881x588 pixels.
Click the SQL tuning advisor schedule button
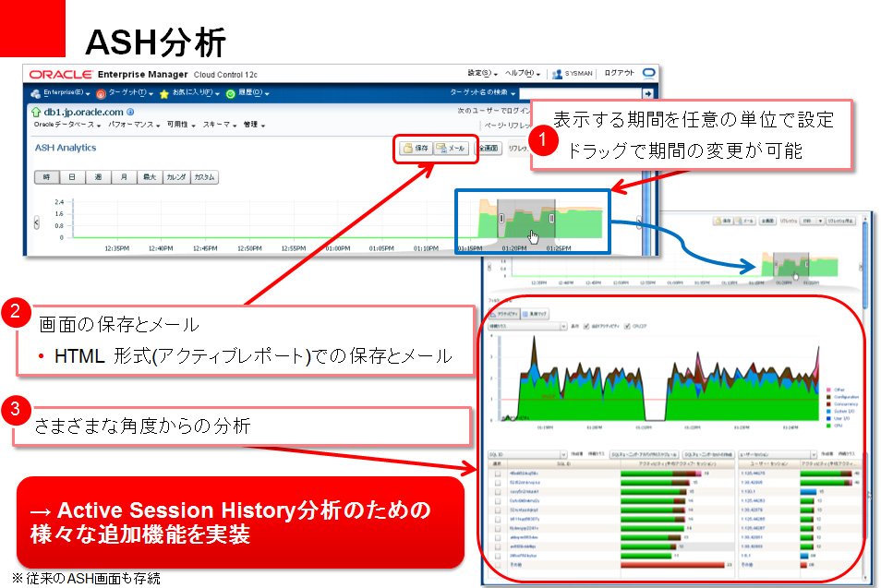pyautogui.click(x=645, y=454)
